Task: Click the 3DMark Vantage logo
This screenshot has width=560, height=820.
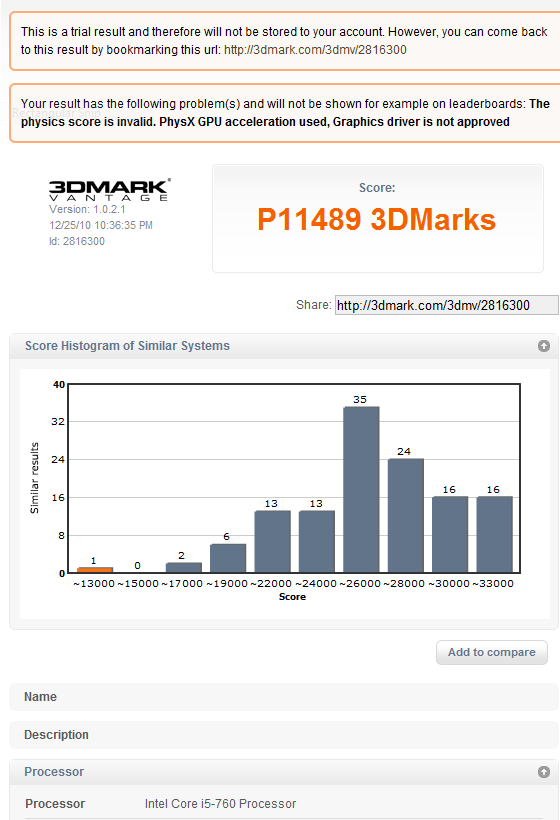Action: pyautogui.click(x=109, y=190)
